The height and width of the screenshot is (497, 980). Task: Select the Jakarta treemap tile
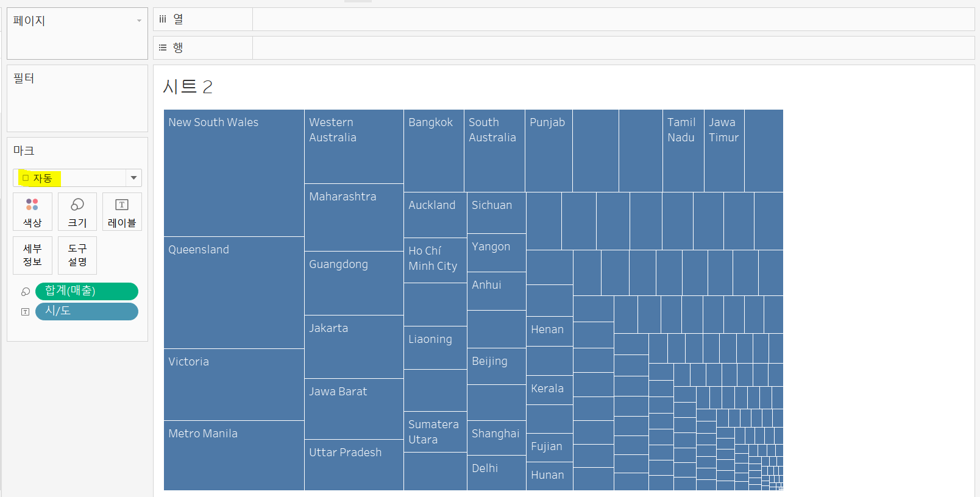(x=354, y=347)
